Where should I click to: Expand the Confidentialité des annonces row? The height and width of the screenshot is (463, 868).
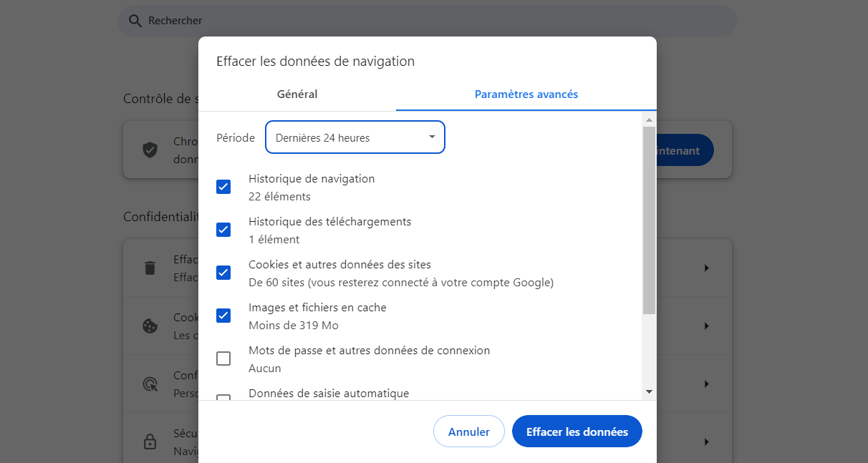[706, 384]
